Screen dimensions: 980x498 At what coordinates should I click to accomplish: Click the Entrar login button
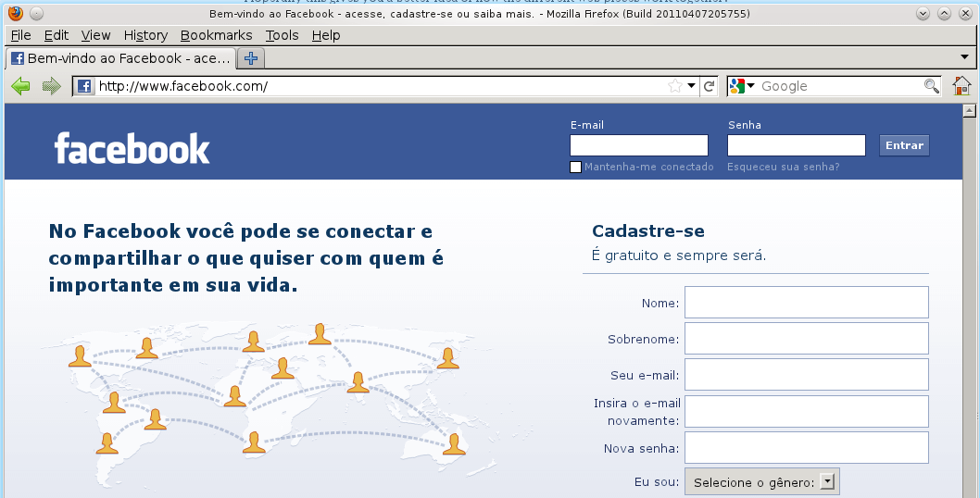pos(904,145)
